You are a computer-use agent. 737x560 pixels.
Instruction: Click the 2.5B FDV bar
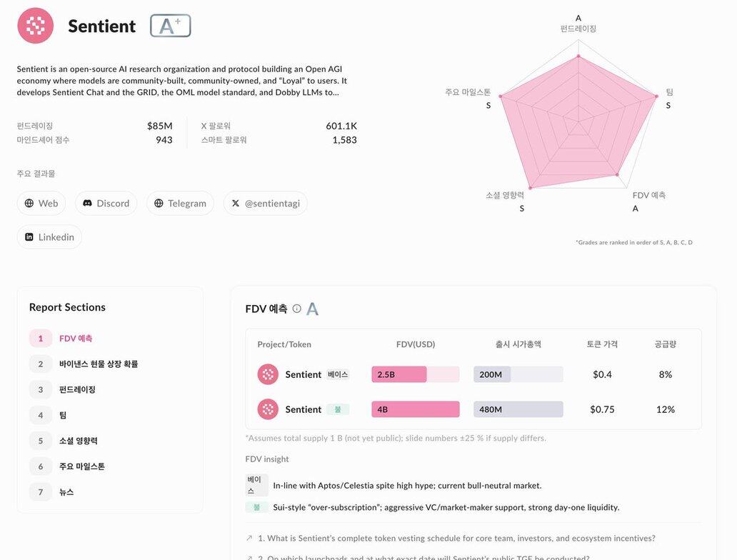point(399,374)
